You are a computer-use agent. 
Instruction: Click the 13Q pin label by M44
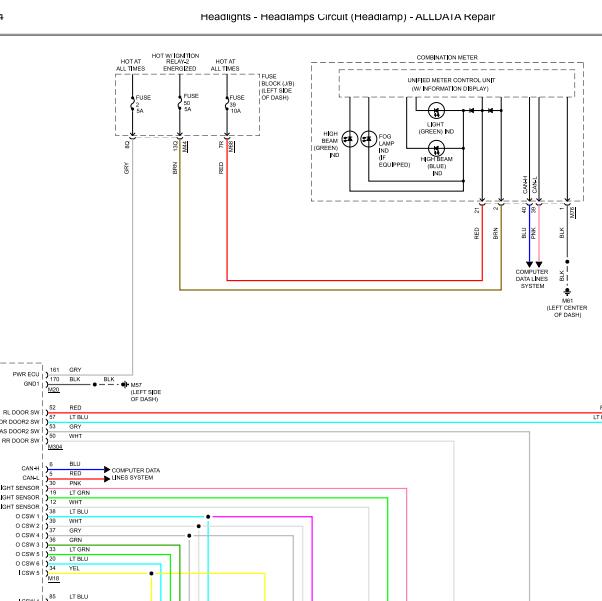point(175,146)
